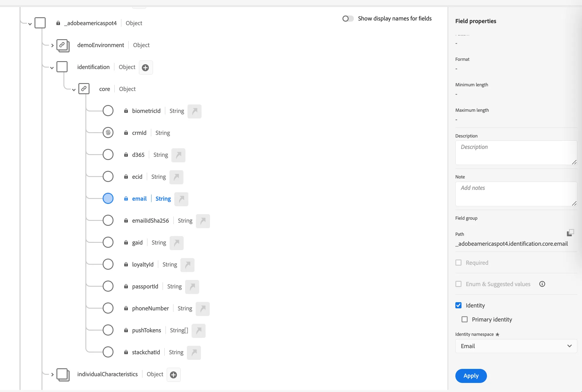The width and height of the screenshot is (582, 392).
Task: Click the arrow icon beside emailIdSha256
Action: pyautogui.click(x=203, y=221)
